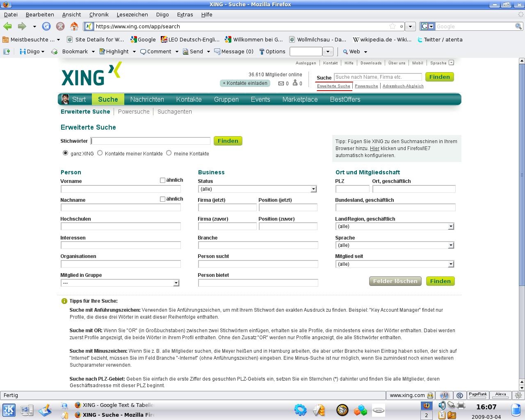Click 'Felder löschen' button
This screenshot has width=525, height=420.
pyautogui.click(x=395, y=281)
